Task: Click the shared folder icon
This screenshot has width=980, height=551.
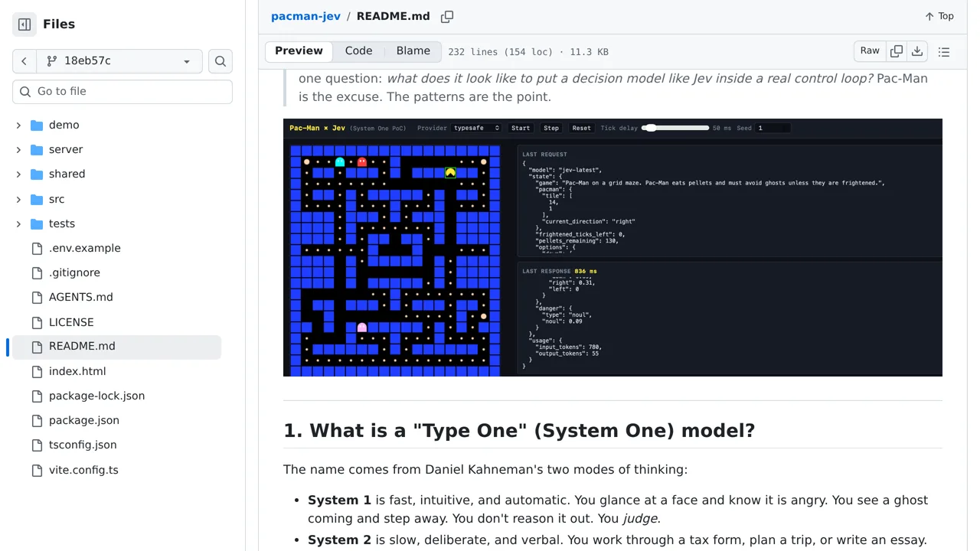Action: pyautogui.click(x=37, y=174)
